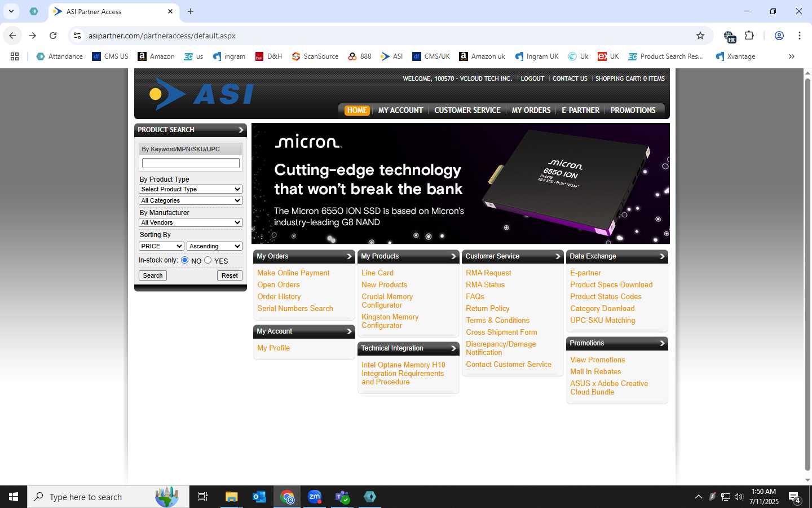Open the RMA Request link
Viewport: 812px width, 508px height.
coord(488,273)
